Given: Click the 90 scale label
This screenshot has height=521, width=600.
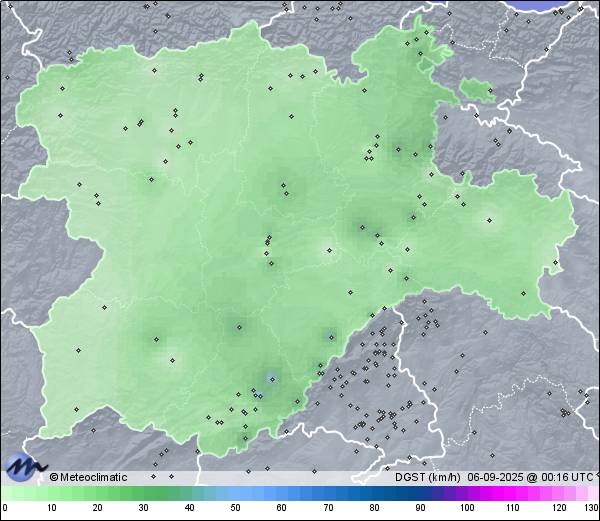Looking at the screenshot, I should [x=420, y=508].
